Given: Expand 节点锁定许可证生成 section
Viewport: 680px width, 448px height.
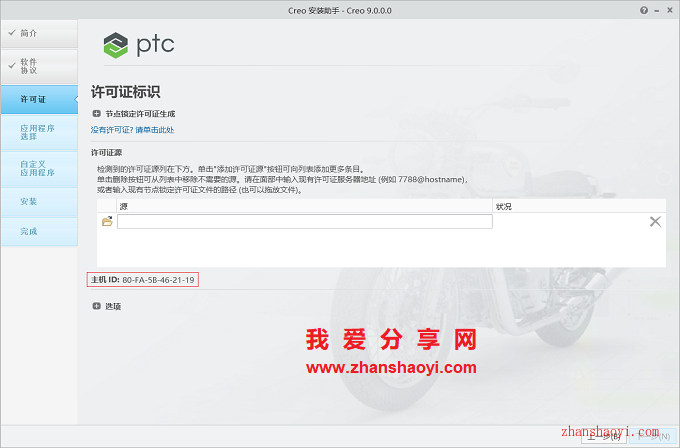Looking at the screenshot, I should click(x=96, y=114).
